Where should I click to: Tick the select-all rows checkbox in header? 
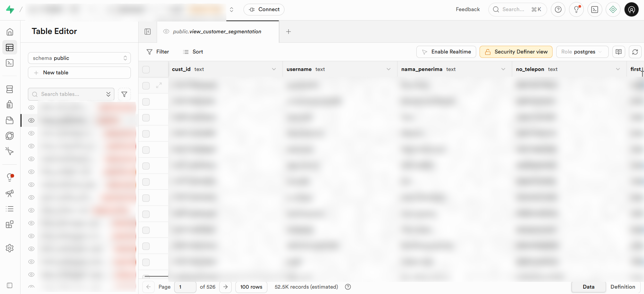146,70
